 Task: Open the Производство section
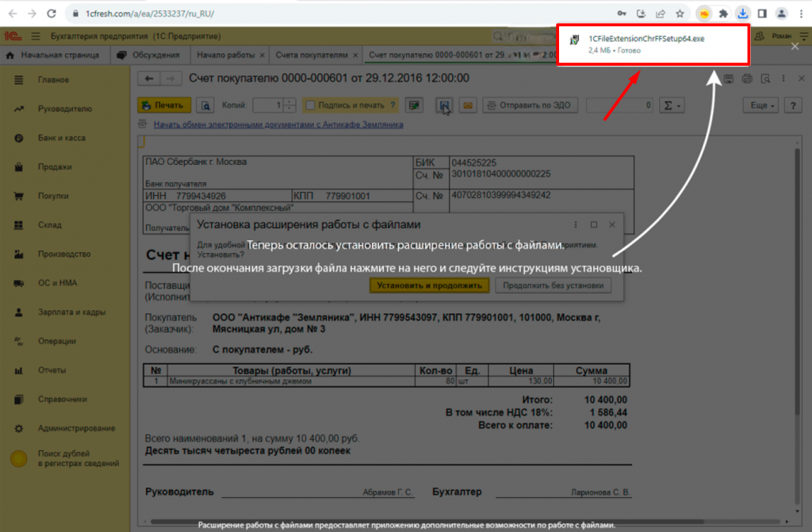[x=64, y=254]
